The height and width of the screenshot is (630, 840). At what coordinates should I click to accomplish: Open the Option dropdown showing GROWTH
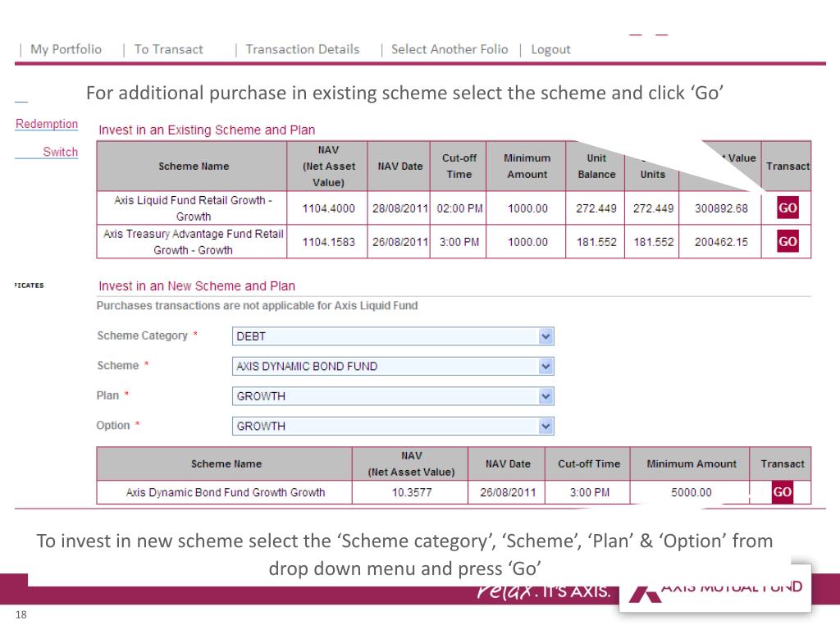coord(393,427)
